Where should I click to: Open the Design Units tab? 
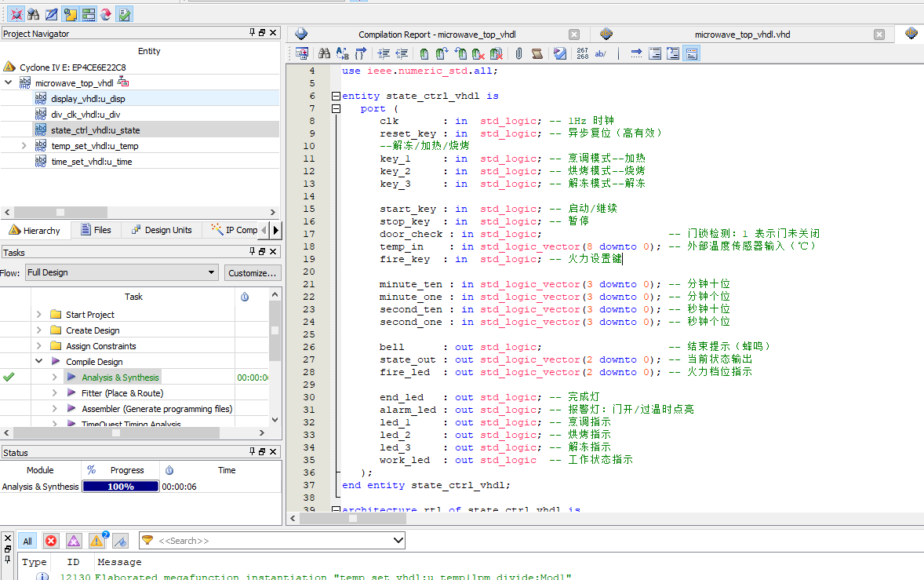[x=162, y=230]
